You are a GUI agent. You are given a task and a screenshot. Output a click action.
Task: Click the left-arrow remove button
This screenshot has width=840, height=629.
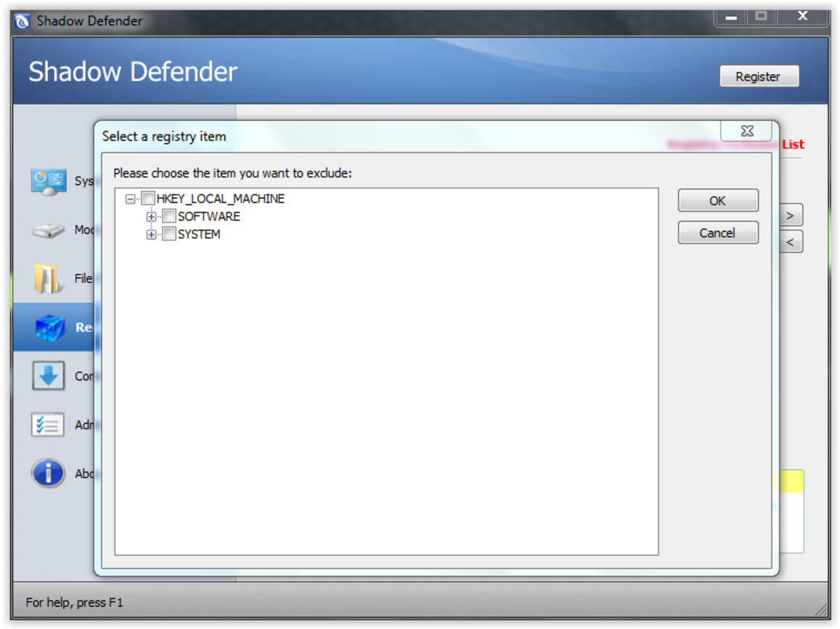792,241
